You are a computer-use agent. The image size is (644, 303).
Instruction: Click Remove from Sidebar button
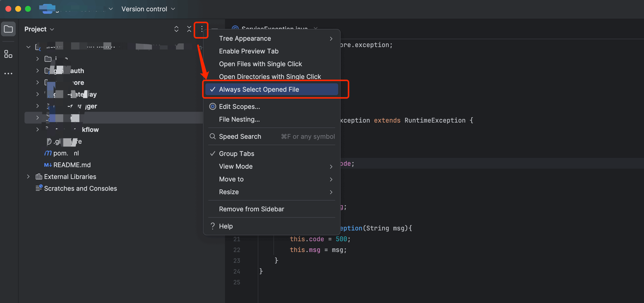point(251,208)
